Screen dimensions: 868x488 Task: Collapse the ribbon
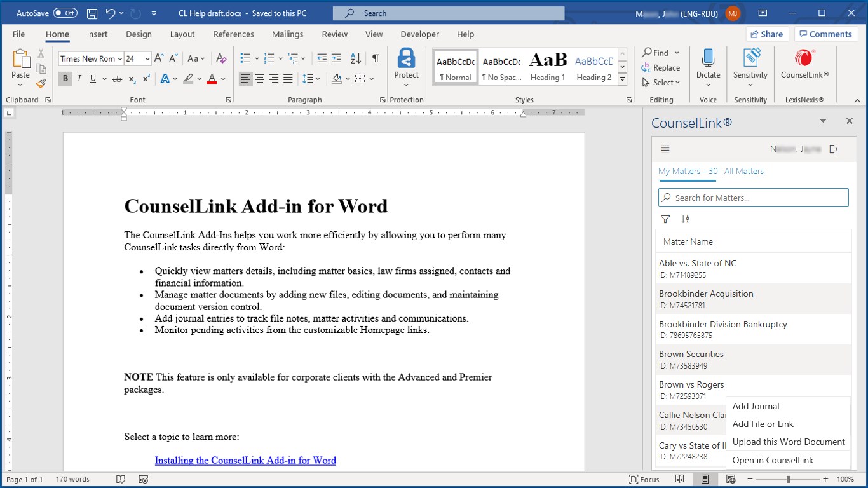[858, 100]
